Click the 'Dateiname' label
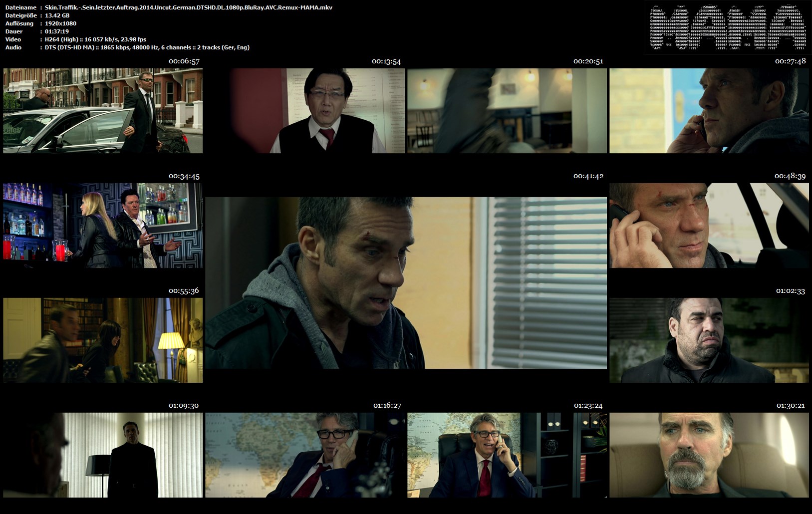Image resolution: width=812 pixels, height=514 pixels. [20, 7]
